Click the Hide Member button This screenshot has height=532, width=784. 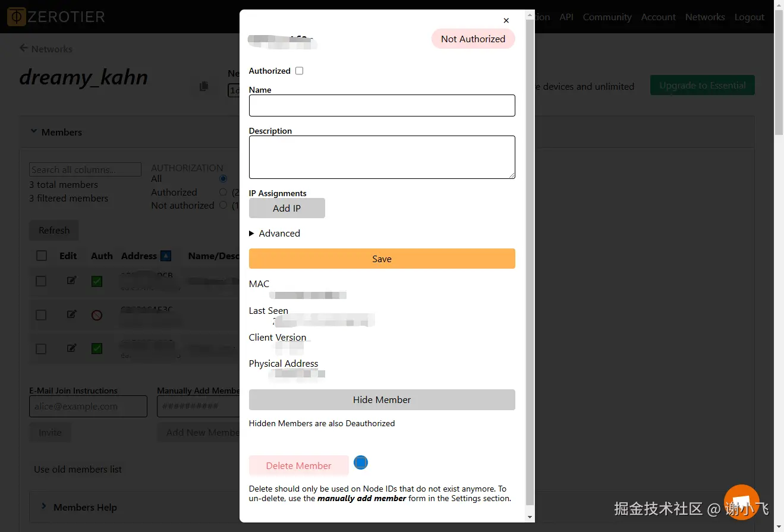coord(382,400)
